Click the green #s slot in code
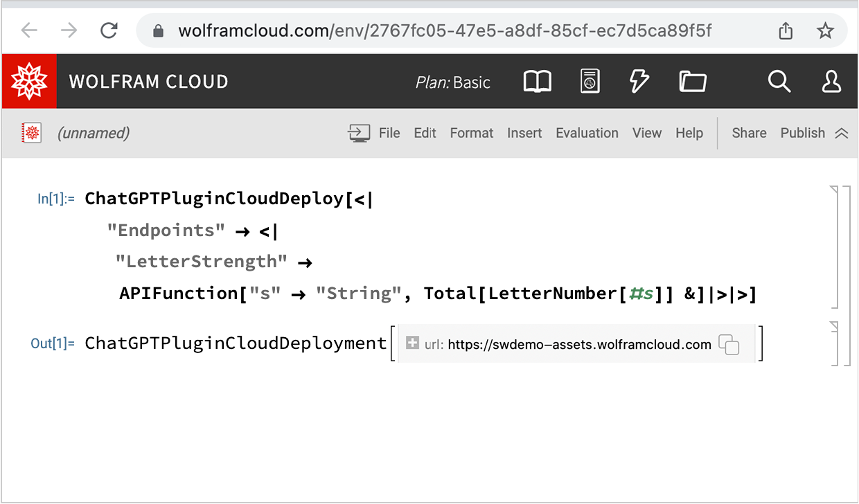 pos(641,294)
